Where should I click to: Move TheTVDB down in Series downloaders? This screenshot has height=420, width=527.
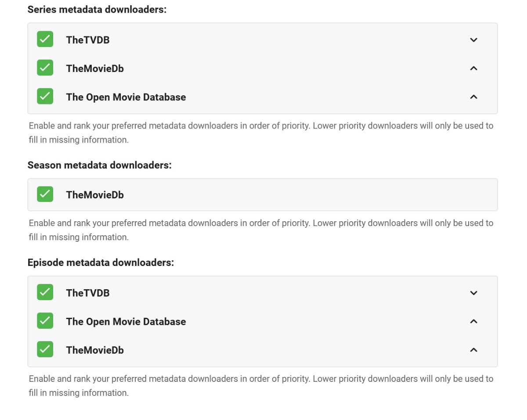473,40
